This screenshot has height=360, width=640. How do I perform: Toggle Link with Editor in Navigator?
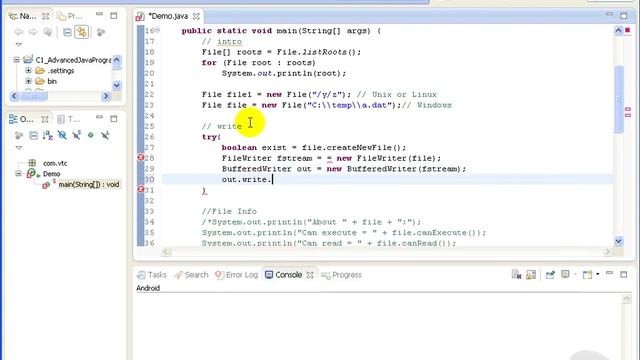click(82, 32)
